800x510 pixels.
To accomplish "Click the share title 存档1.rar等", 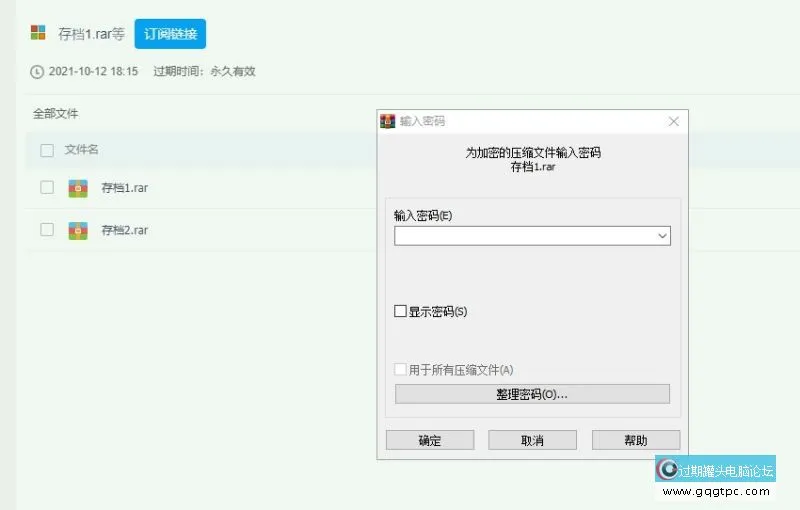I will pos(91,34).
